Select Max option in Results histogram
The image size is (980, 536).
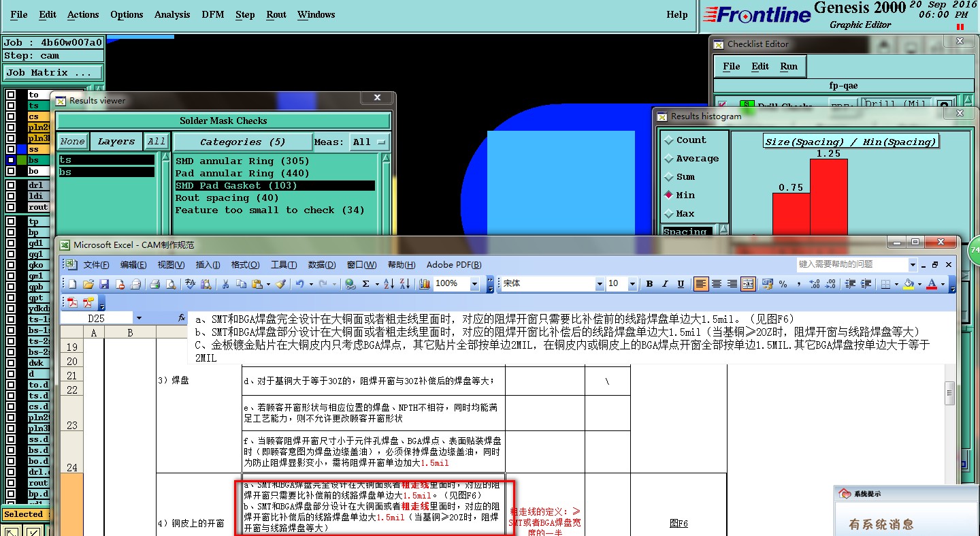668,214
